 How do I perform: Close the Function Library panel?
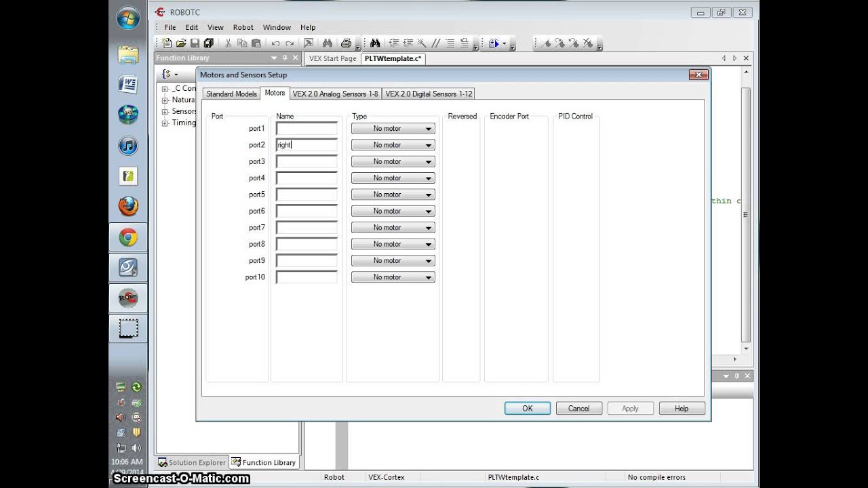(296, 58)
